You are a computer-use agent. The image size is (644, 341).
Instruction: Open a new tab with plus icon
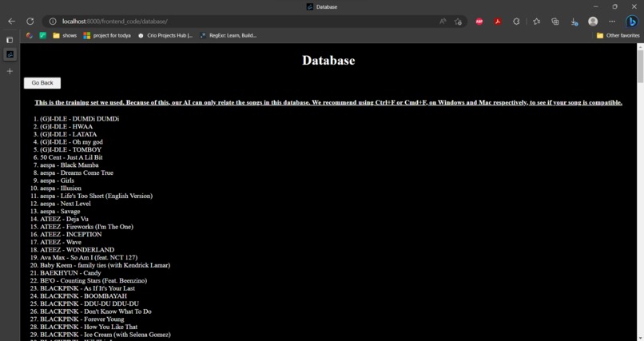(10, 71)
